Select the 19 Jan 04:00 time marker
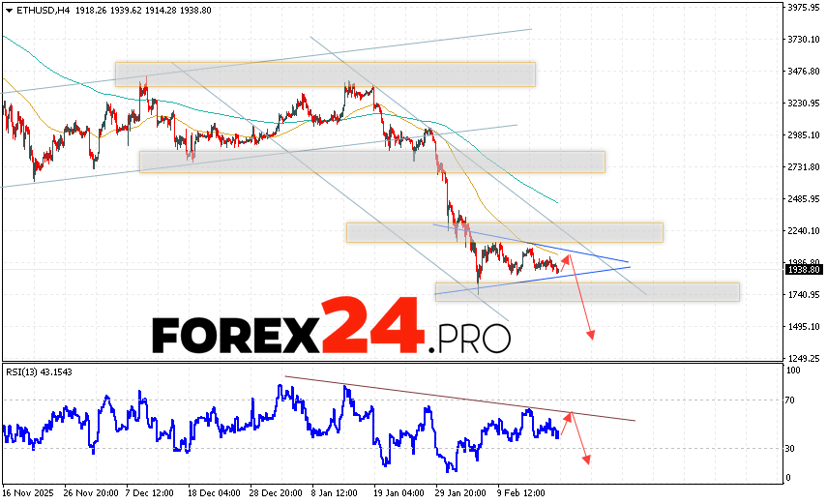Viewport: 827px width, 504px height. [x=399, y=491]
